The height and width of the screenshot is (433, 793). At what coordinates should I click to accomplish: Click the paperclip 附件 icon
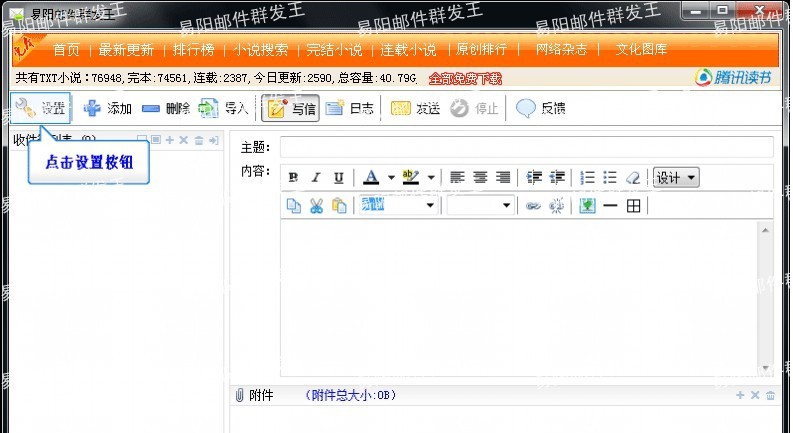[x=240, y=395]
